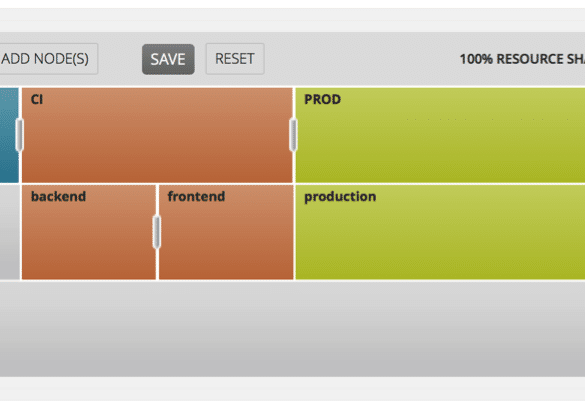
Task: Click the "PROD" title text
Action: [x=322, y=100]
